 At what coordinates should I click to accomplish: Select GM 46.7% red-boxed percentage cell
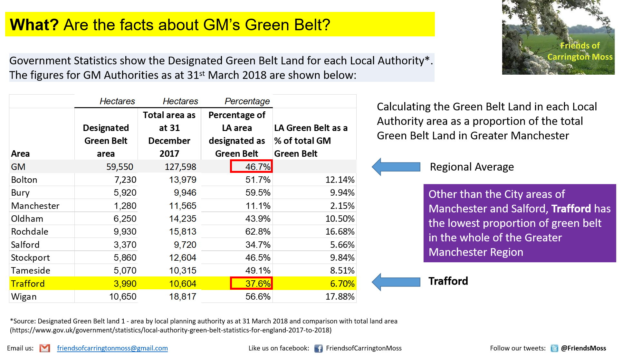251,167
